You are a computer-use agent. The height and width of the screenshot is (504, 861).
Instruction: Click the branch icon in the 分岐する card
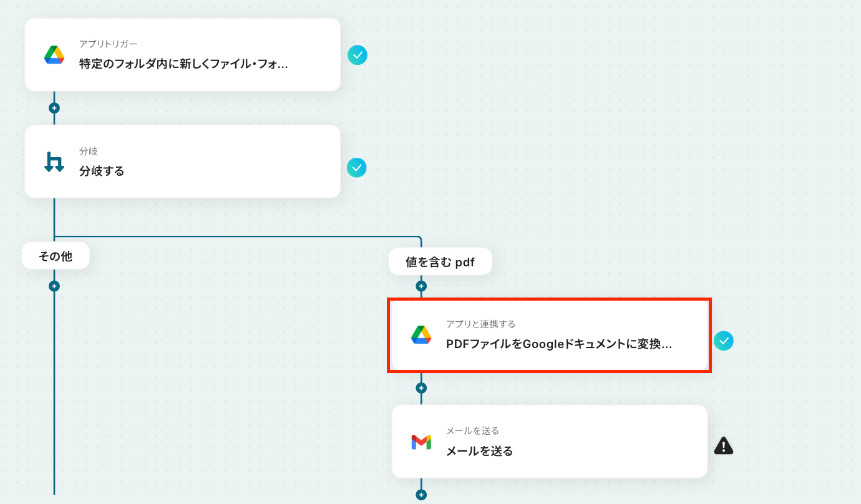(x=54, y=162)
